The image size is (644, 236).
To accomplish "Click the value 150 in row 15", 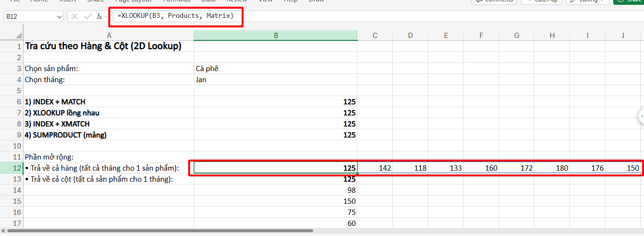I will [x=276, y=201].
